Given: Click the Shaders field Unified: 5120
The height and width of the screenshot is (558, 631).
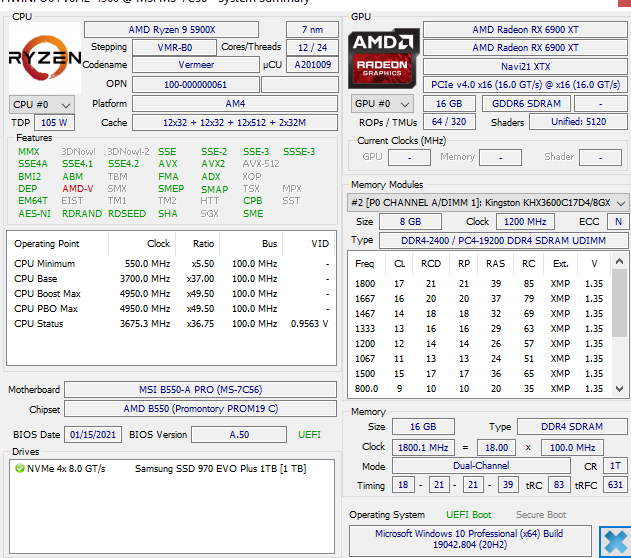Looking at the screenshot, I should (578, 122).
